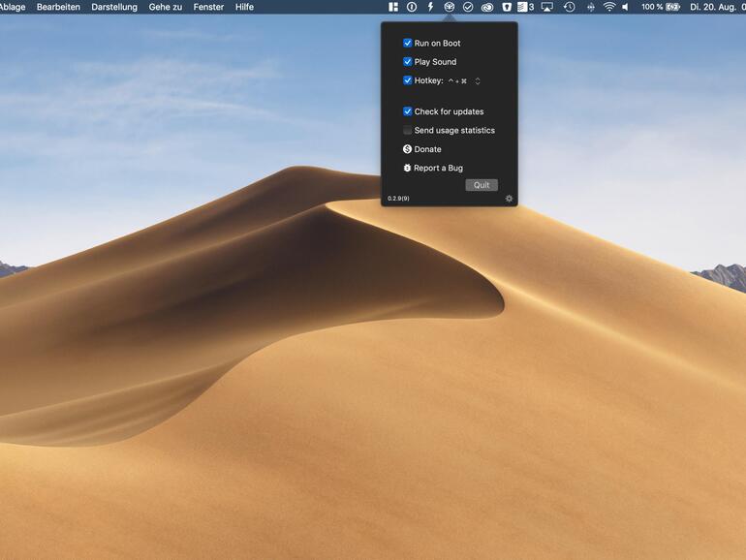Toggle the Check for updates checkbox
The image size is (746, 560).
pyautogui.click(x=408, y=111)
